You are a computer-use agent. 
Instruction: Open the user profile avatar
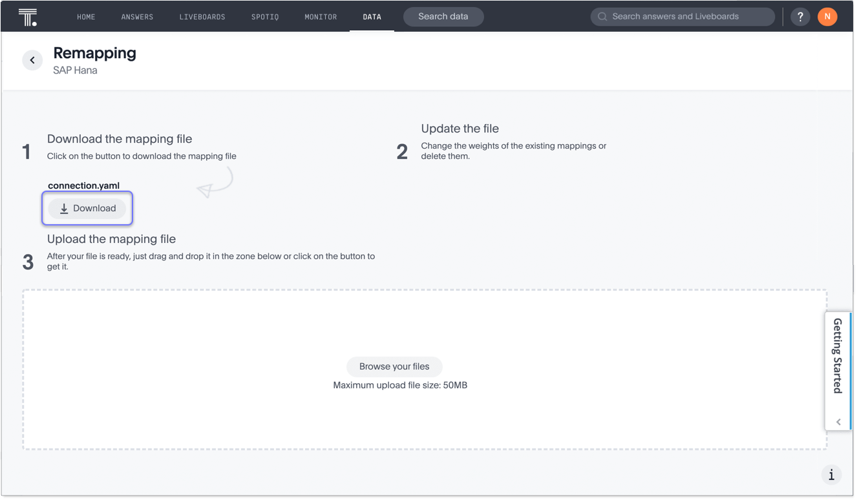827,16
